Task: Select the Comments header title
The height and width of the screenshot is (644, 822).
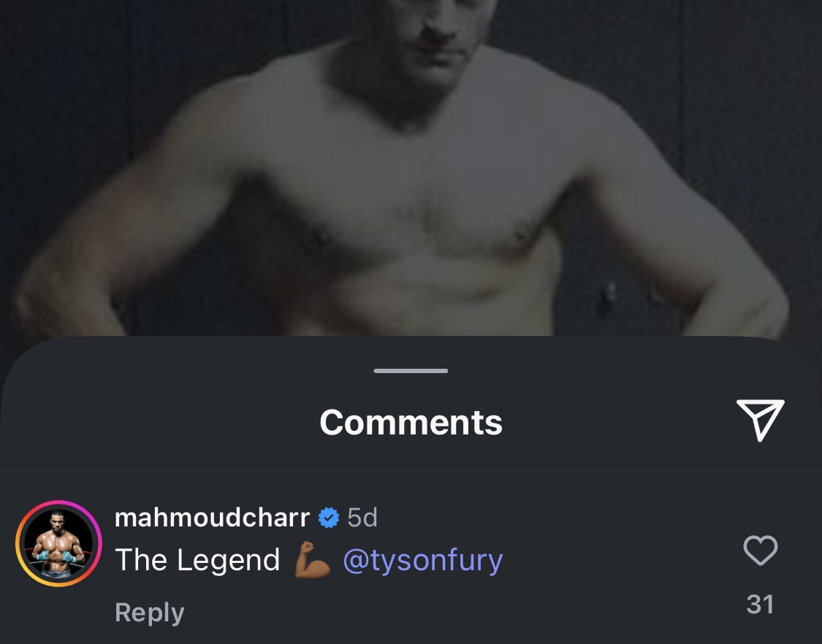Action: pyautogui.click(x=411, y=422)
